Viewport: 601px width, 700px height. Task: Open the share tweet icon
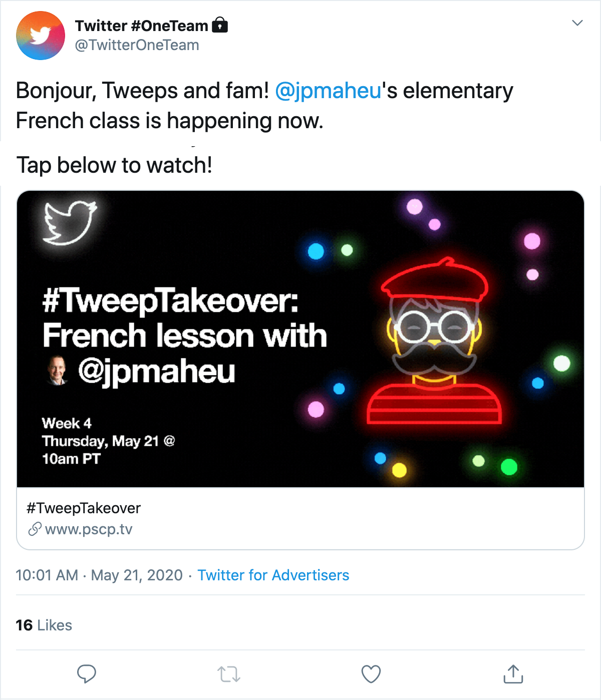513,674
